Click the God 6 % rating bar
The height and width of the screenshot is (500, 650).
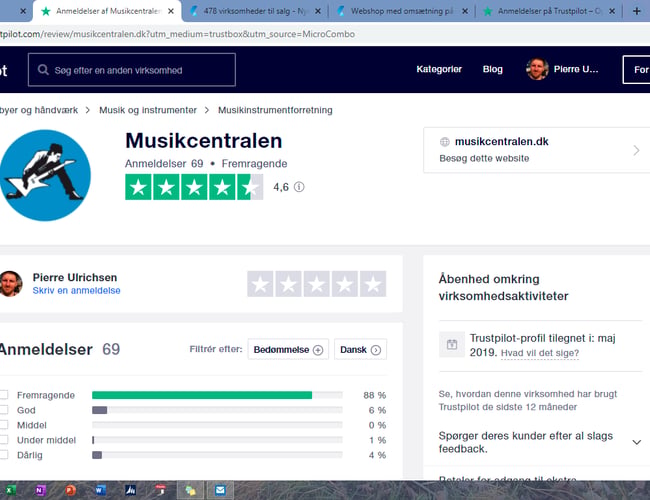coord(217,410)
